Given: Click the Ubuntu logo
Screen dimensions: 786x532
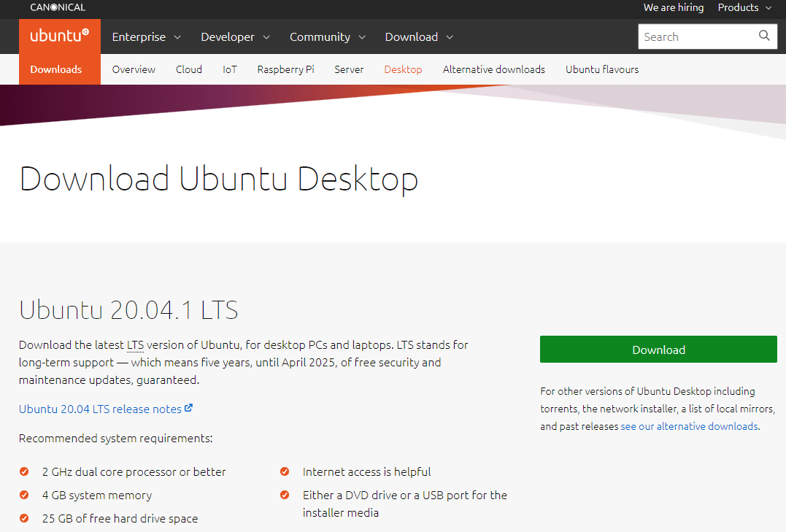Looking at the screenshot, I should 60,36.
